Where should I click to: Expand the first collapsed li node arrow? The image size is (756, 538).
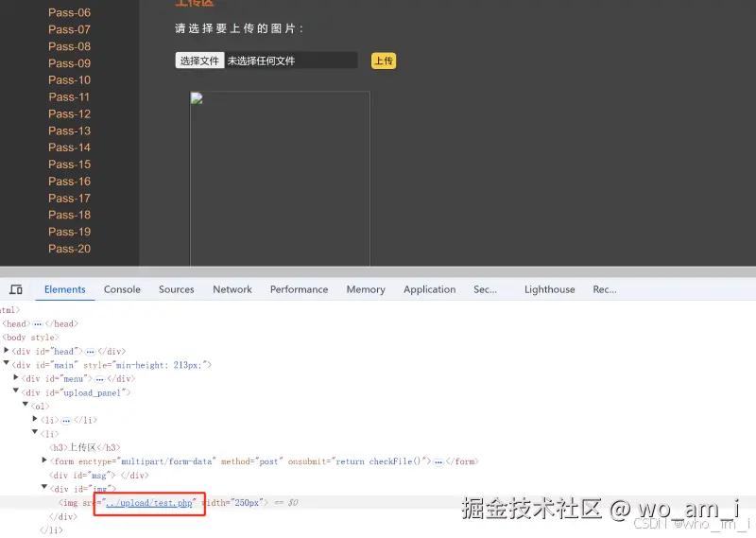pos(35,419)
